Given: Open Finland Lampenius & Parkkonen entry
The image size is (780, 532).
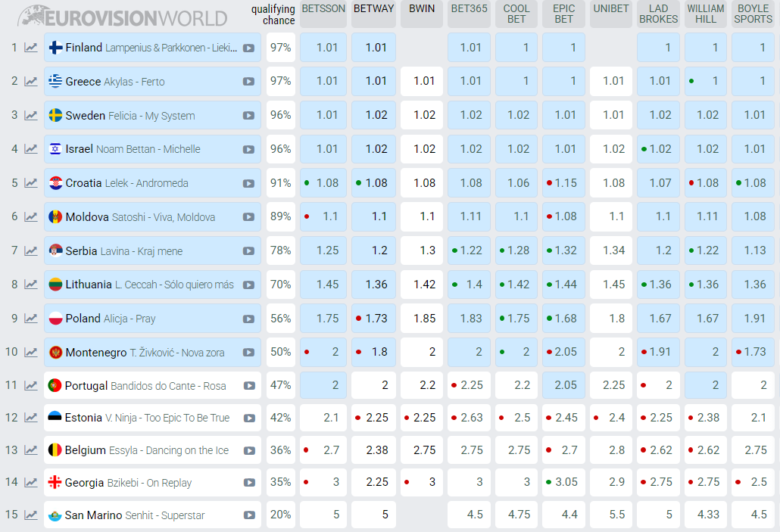Looking at the screenshot, I should (x=152, y=48).
